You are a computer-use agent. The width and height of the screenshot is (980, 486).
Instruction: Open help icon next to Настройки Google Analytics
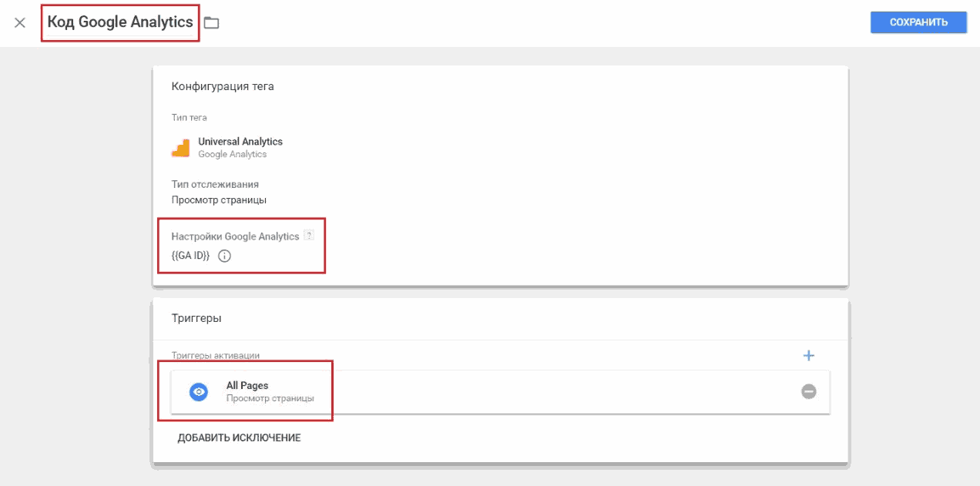point(309,236)
